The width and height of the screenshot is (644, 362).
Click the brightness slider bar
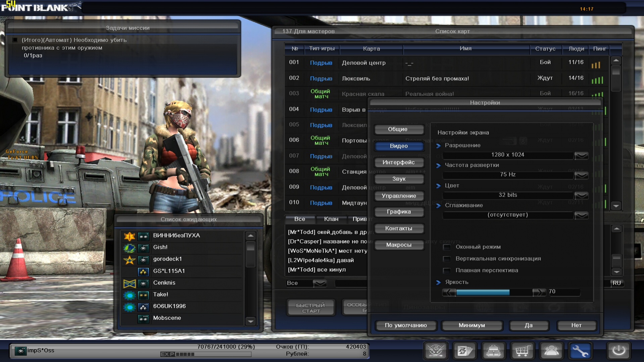point(494,292)
